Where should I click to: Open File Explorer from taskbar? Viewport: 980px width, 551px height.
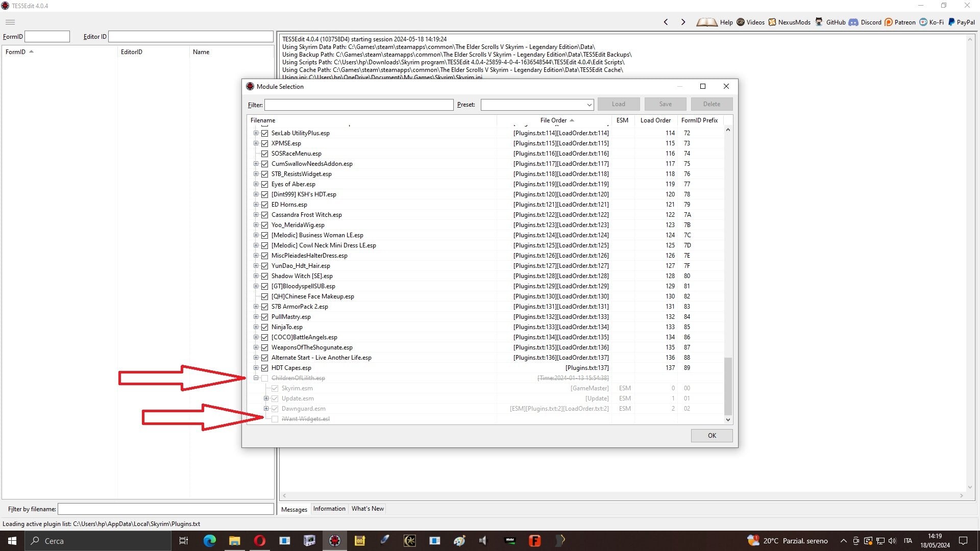(x=234, y=541)
